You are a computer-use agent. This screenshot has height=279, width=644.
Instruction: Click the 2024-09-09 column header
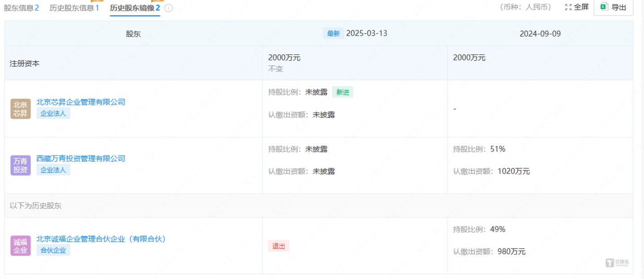coord(540,34)
